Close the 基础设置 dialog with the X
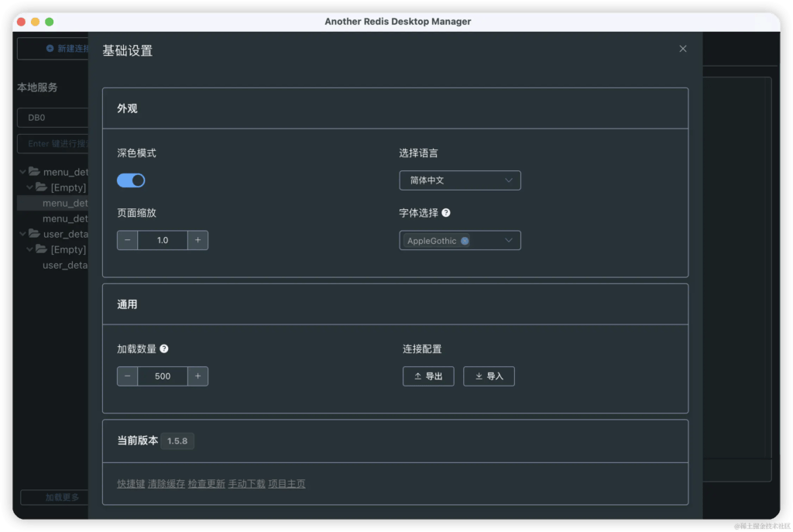 (x=682, y=49)
